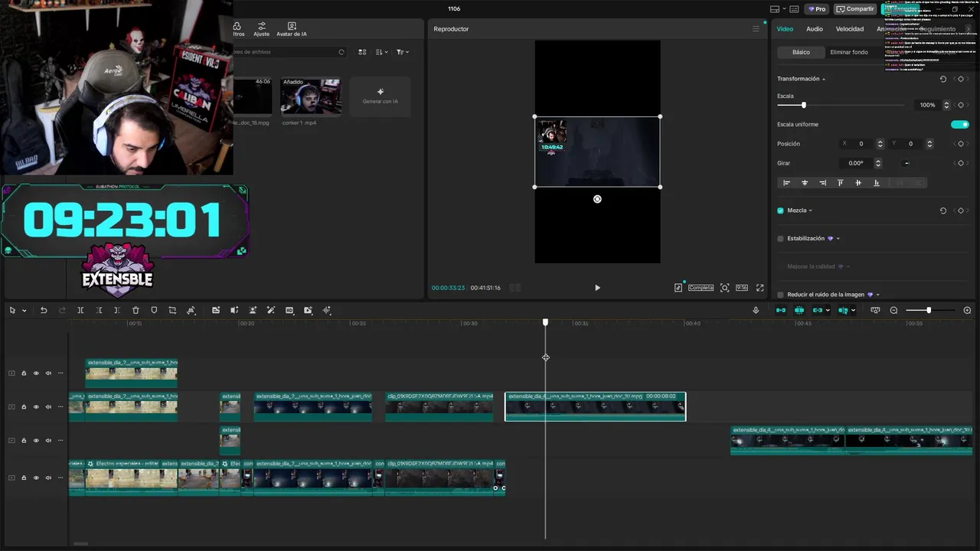Toggle the Escala uniforme switch
The height and width of the screenshot is (551, 980).
click(x=960, y=124)
